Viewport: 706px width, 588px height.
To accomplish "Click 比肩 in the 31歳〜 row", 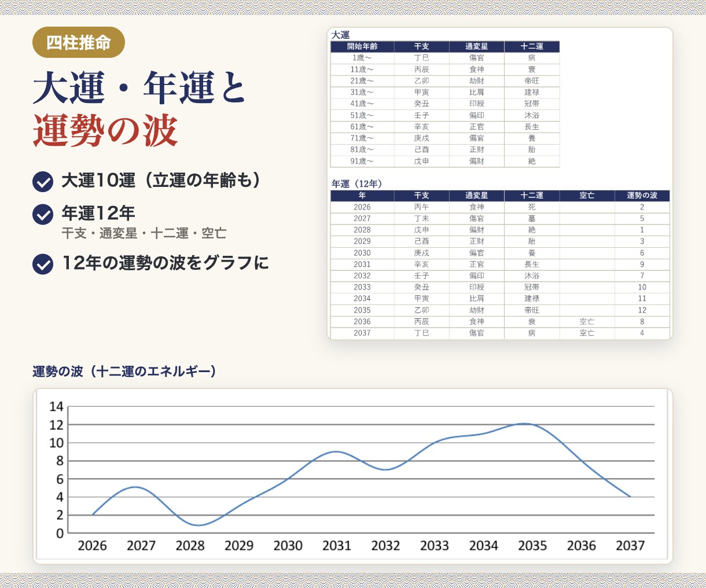I will (477, 93).
